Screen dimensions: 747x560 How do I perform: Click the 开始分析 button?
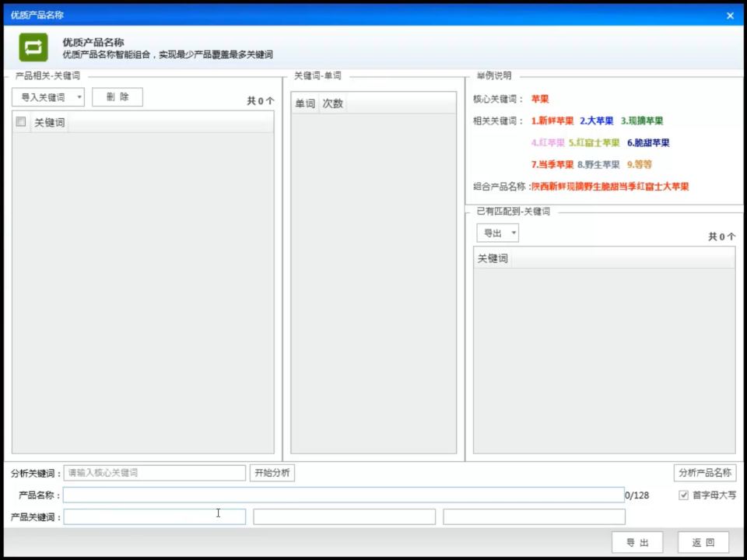pyautogui.click(x=272, y=473)
